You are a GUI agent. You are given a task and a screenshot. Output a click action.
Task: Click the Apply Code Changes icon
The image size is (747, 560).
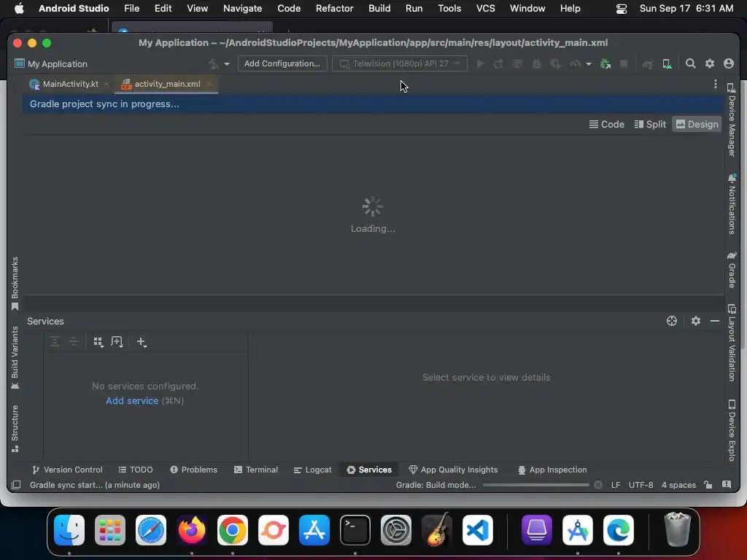517,64
